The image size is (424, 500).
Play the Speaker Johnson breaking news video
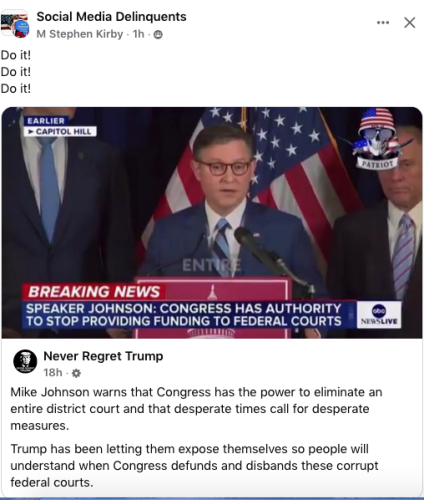(212, 223)
